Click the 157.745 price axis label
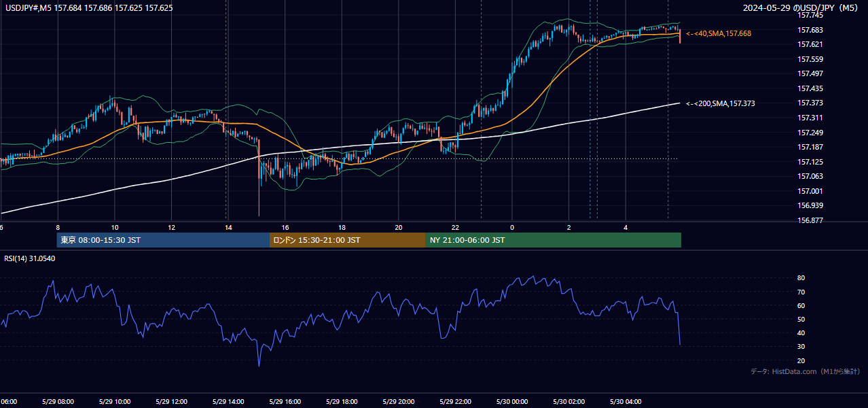Viewport: 868px width, 408px height. [x=810, y=15]
